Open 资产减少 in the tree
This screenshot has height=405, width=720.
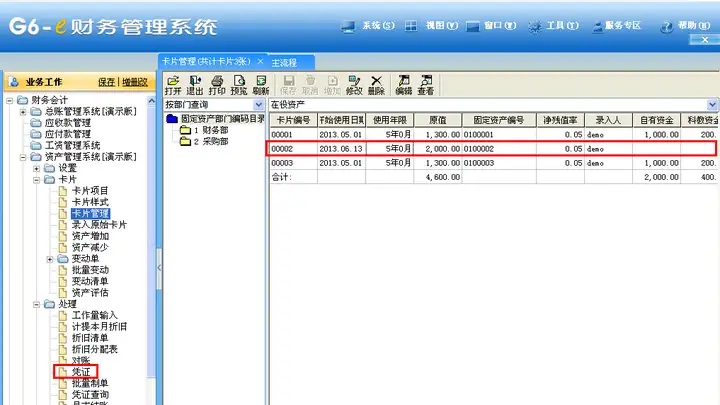tap(90, 248)
